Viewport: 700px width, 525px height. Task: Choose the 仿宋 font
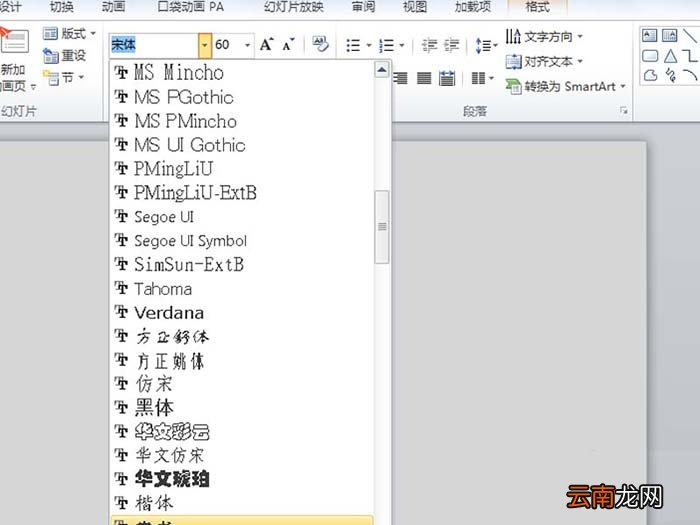coord(242,384)
